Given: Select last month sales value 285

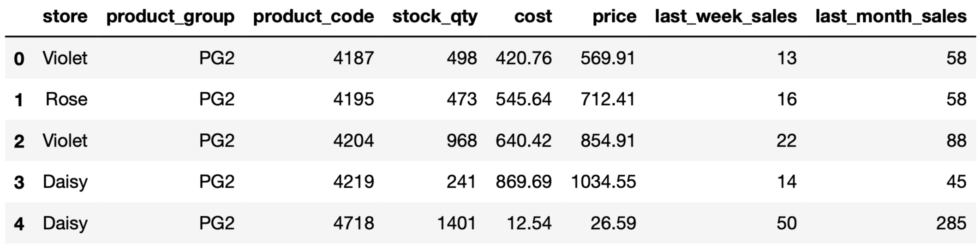Looking at the screenshot, I should click(x=951, y=223).
